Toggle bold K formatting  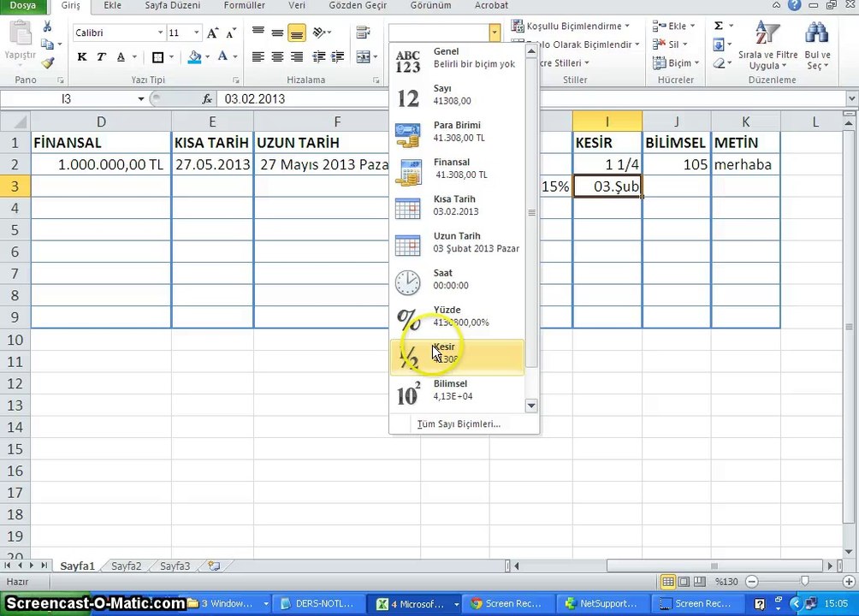(x=82, y=56)
